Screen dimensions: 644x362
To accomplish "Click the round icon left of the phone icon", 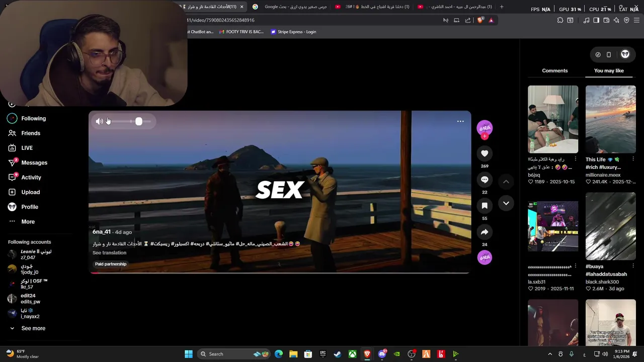I will pos(598,54).
